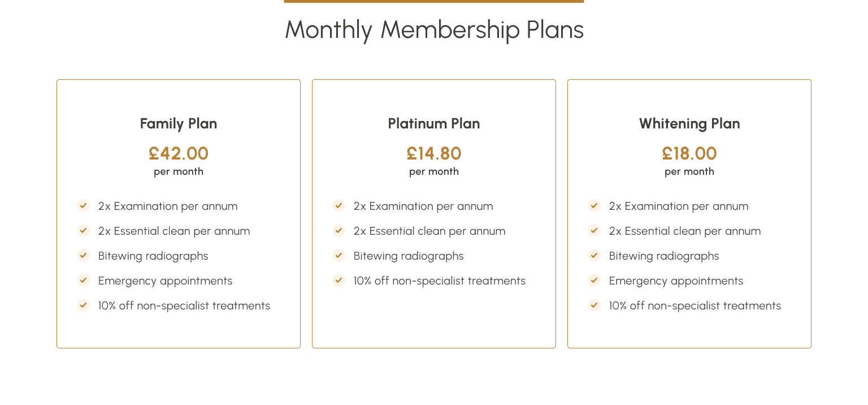Select the Whitening Plan heading
868x405 pixels.
click(689, 123)
